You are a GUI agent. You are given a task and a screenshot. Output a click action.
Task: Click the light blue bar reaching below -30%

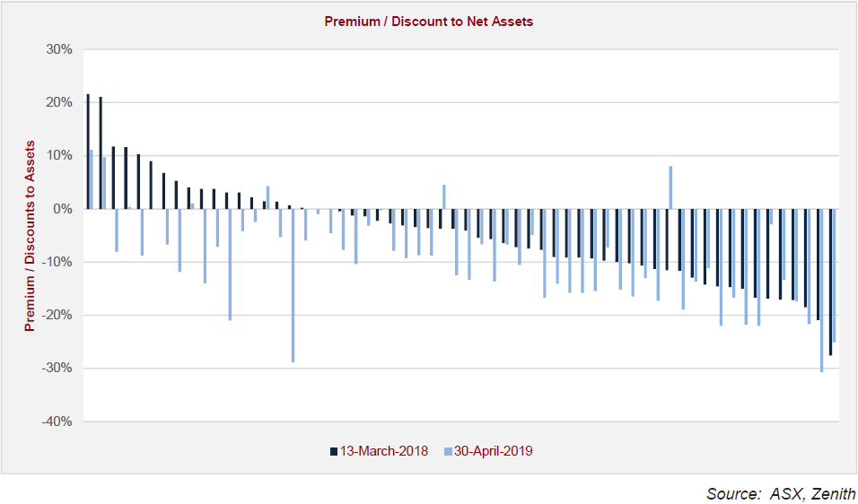[x=821, y=290]
